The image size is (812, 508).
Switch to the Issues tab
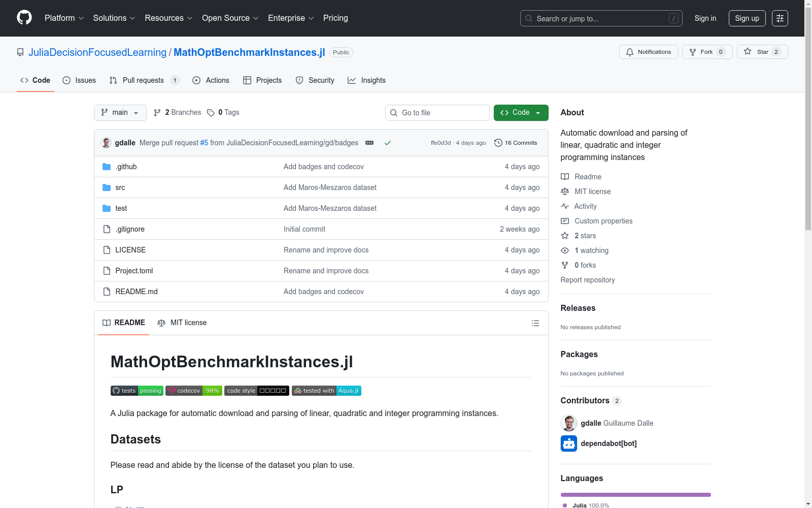coord(79,80)
